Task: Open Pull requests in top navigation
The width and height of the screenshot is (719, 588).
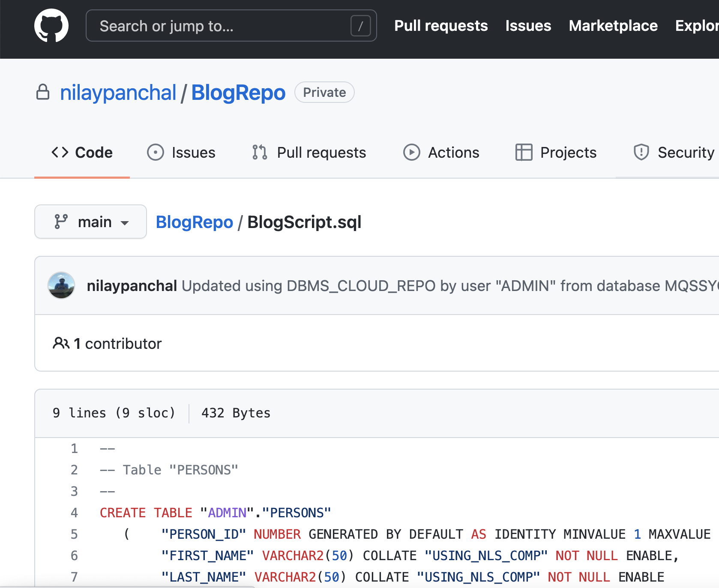Action: pos(440,26)
